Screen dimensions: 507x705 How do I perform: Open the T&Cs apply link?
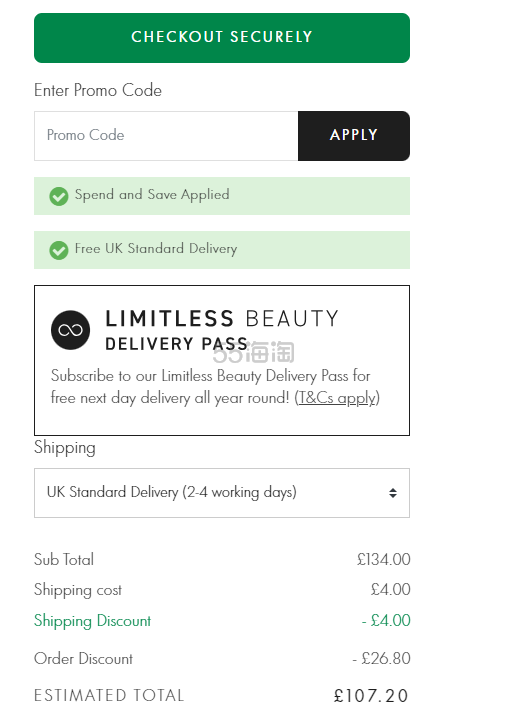337,398
